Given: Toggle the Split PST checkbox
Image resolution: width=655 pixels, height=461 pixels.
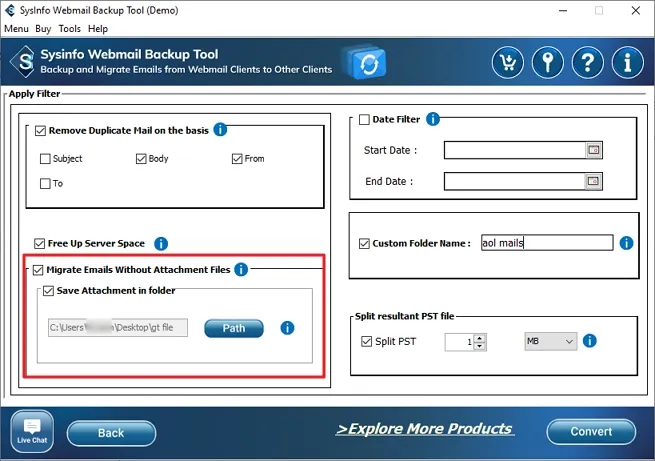Looking at the screenshot, I should coord(366,342).
